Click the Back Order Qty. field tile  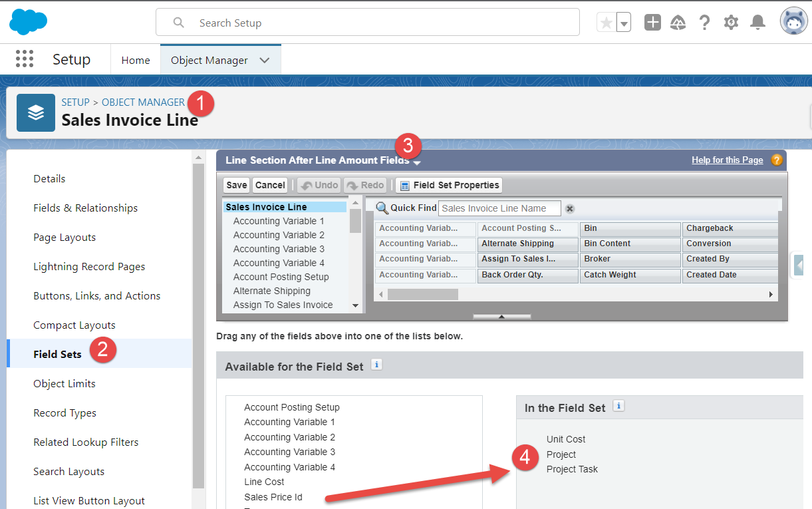click(x=528, y=275)
